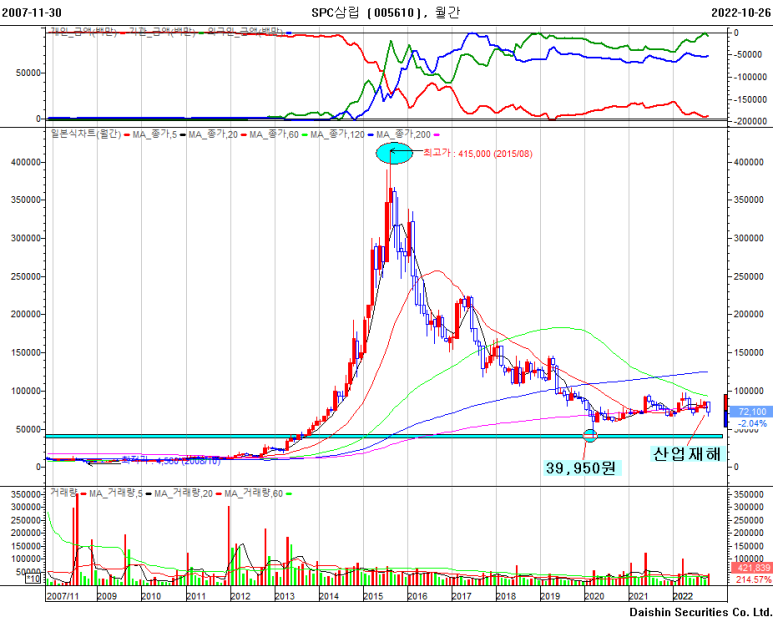Click the 거래량 legend label

pos(64,493)
